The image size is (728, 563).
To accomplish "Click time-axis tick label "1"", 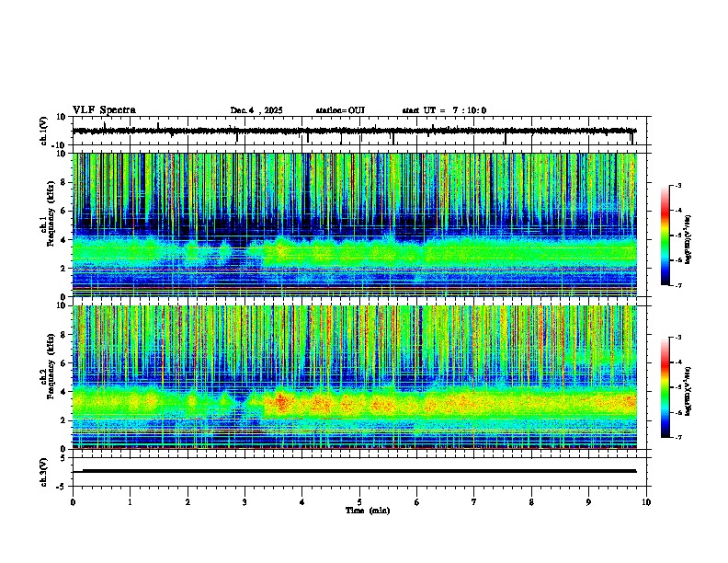I will point(130,502).
